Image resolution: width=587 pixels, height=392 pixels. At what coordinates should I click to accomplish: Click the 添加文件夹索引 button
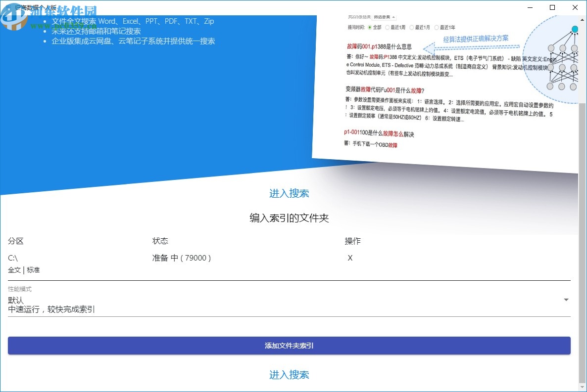click(x=289, y=346)
